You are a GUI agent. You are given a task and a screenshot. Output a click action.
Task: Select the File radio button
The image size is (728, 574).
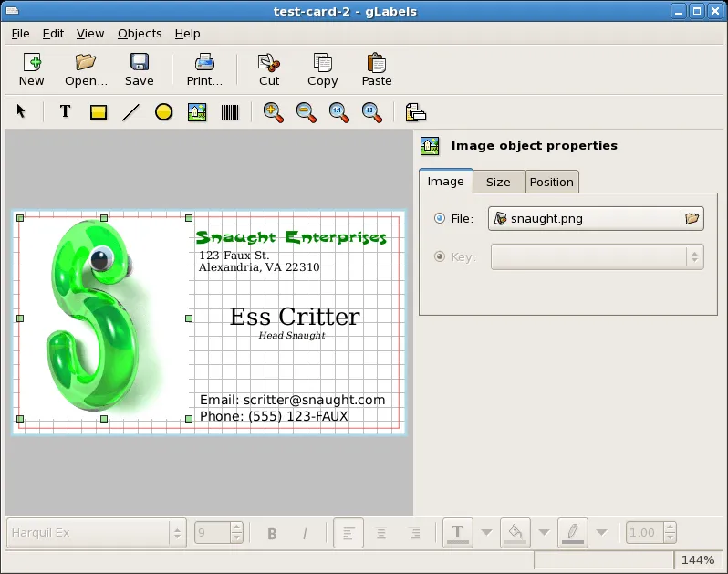[440, 219]
